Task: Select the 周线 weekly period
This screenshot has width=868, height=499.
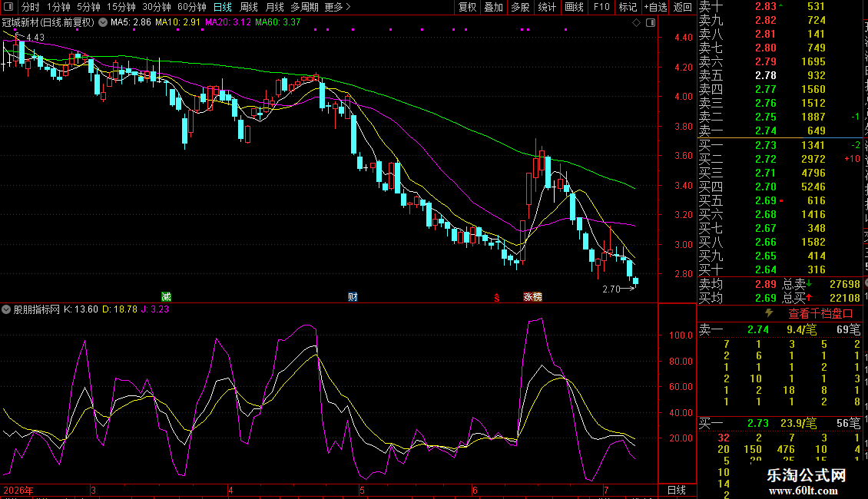Action: coord(249,7)
